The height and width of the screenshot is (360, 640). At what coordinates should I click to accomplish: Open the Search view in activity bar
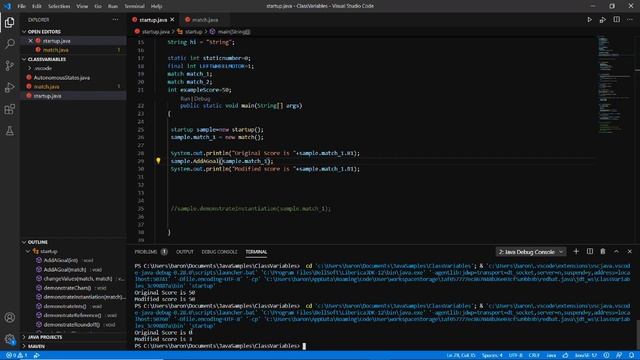[x=9, y=44]
